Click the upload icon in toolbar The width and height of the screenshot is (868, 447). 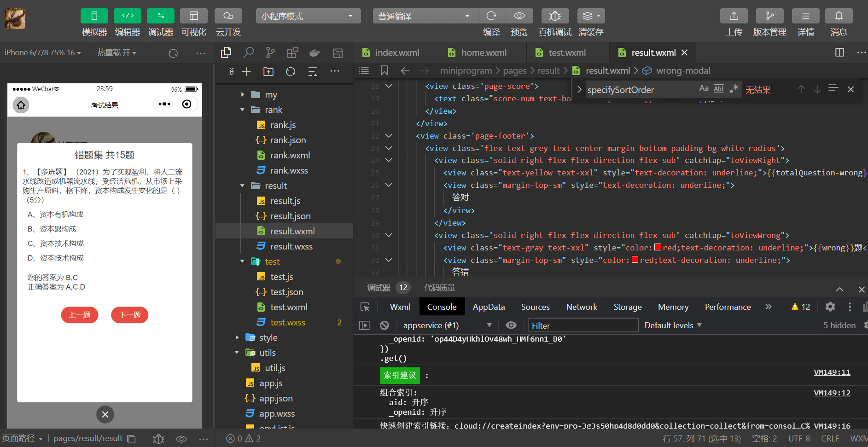pos(734,16)
